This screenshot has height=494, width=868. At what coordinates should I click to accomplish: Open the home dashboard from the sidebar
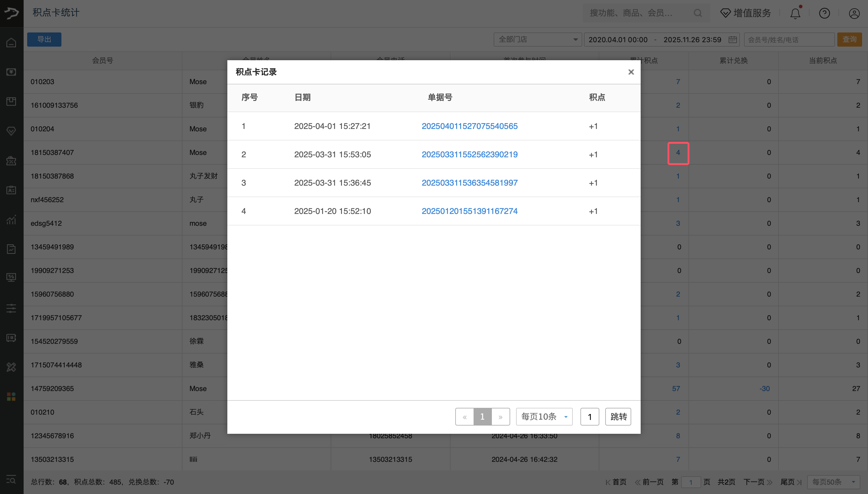tap(11, 42)
